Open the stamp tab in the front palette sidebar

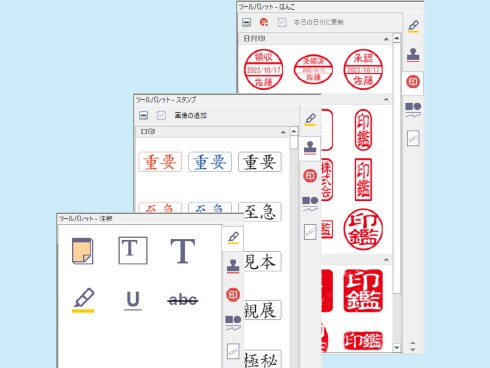(x=233, y=266)
